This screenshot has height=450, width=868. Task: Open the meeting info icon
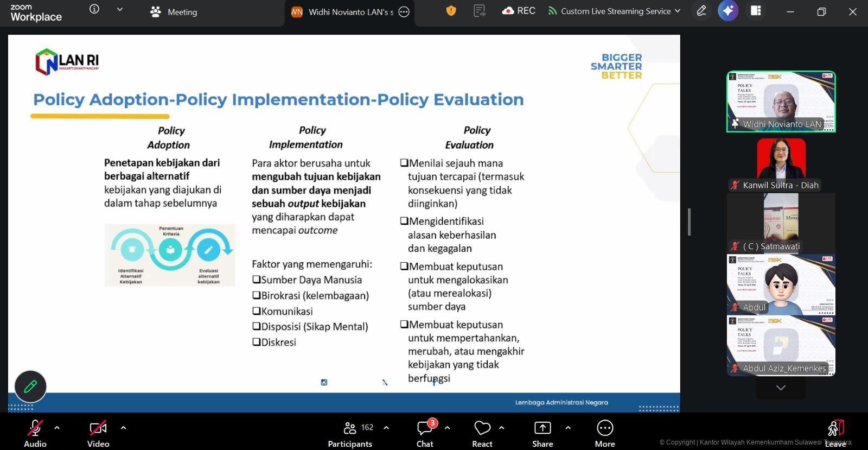(94, 9)
